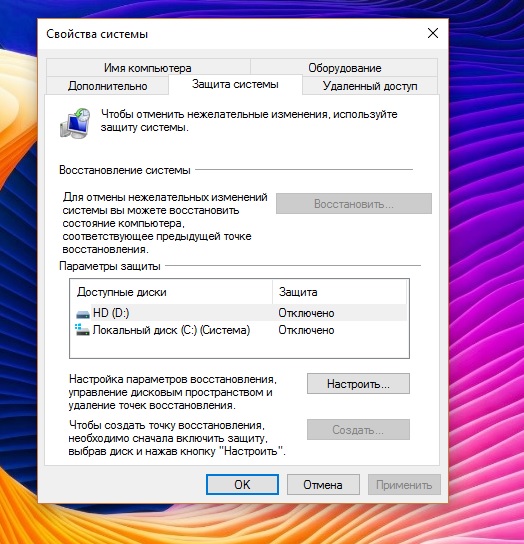The height and width of the screenshot is (544, 524).
Task: Go to the Удаленный доступ tab
Action: [370, 86]
